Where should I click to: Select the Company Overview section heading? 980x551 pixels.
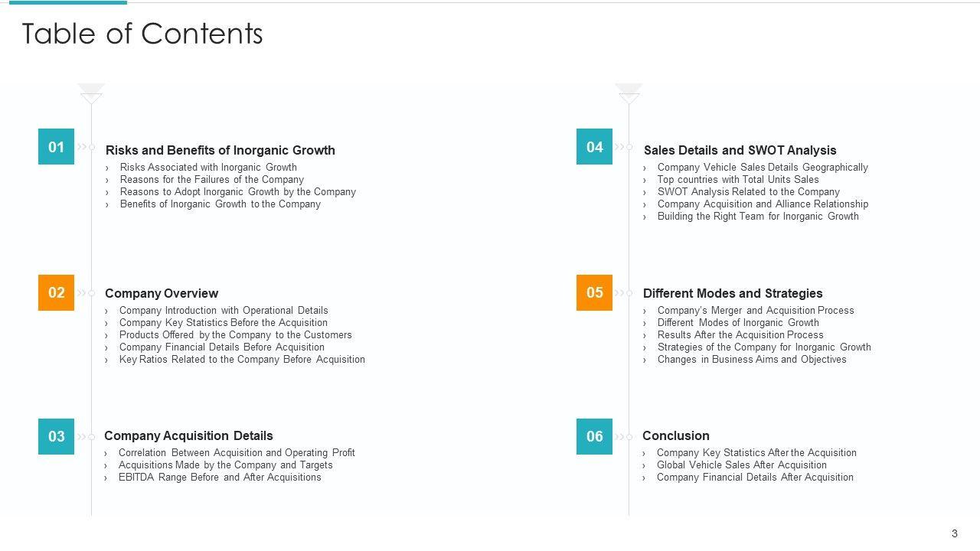[x=162, y=293]
